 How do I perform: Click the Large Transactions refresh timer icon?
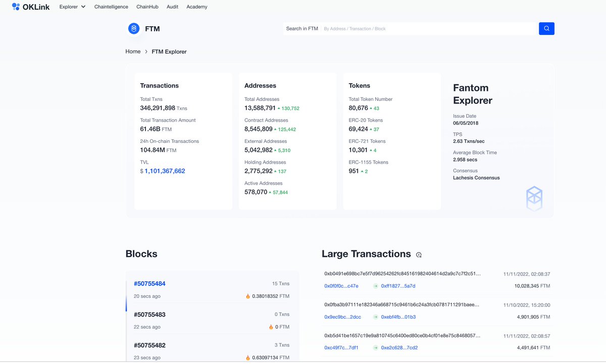pos(419,254)
